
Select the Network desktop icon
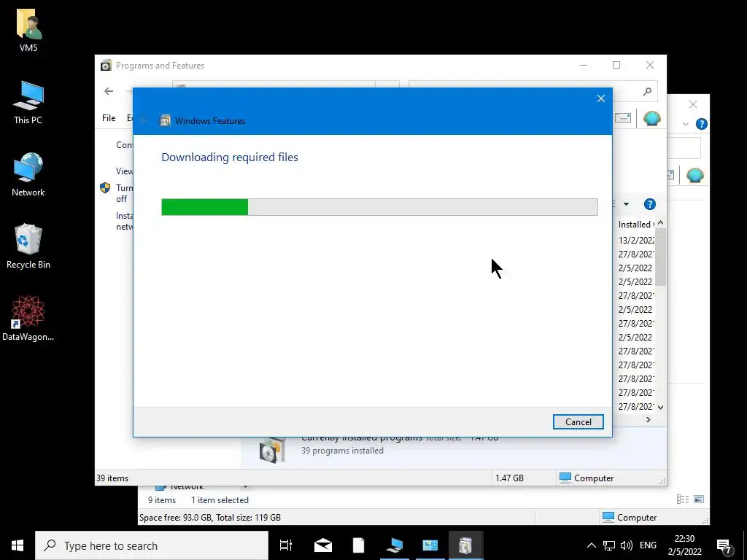28,175
